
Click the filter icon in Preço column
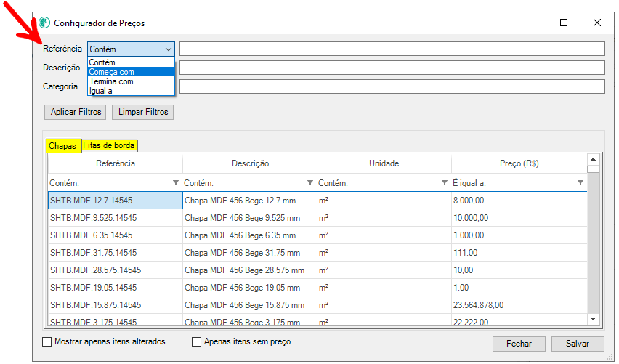point(580,182)
